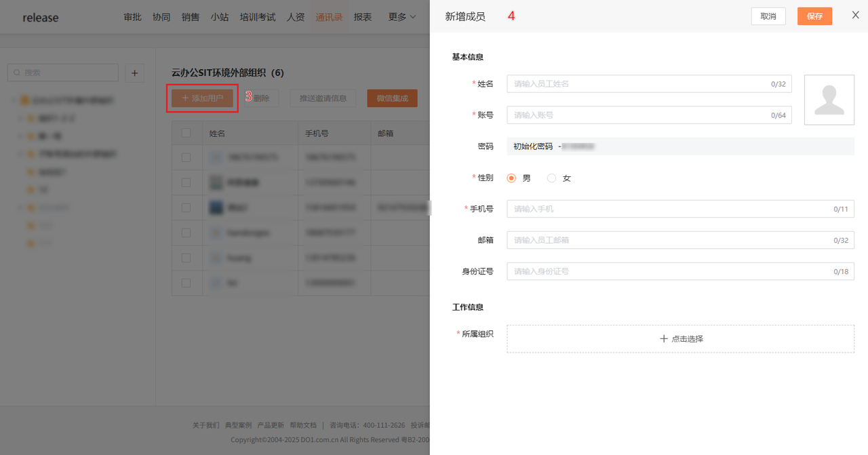Click the 微信集成 button
This screenshot has height=455, width=868.
click(x=392, y=98)
